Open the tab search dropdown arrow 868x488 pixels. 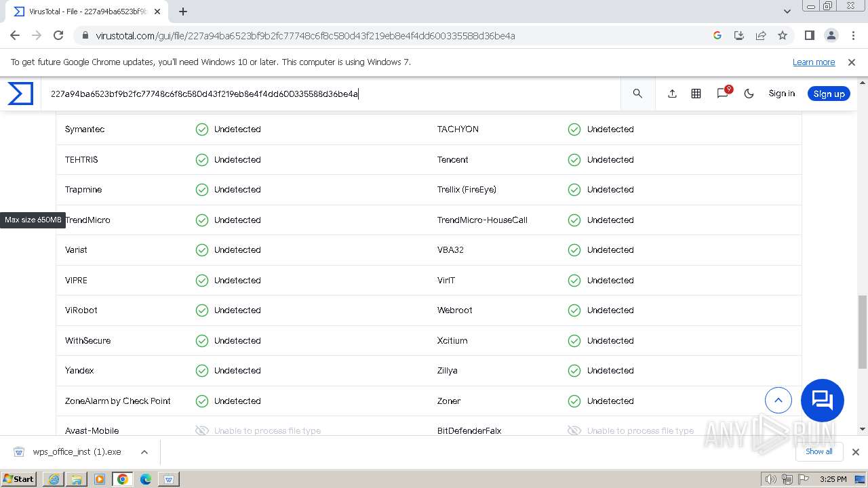(787, 12)
